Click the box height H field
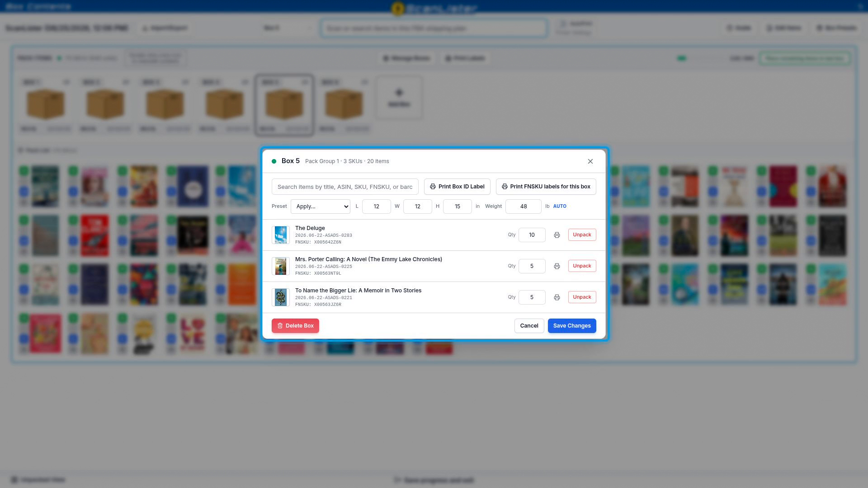Viewport: 868px width, 488px height. (457, 206)
